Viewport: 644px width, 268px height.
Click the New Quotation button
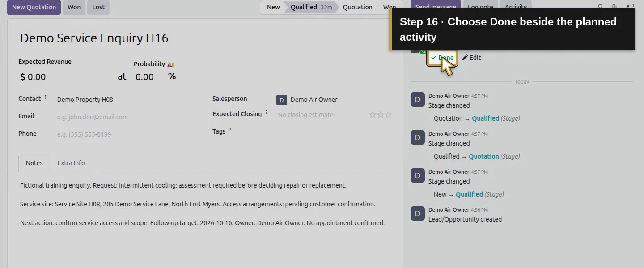click(x=34, y=7)
